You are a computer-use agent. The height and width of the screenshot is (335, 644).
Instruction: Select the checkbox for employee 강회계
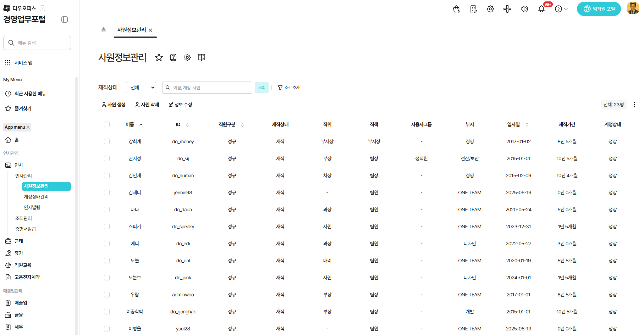click(107, 141)
